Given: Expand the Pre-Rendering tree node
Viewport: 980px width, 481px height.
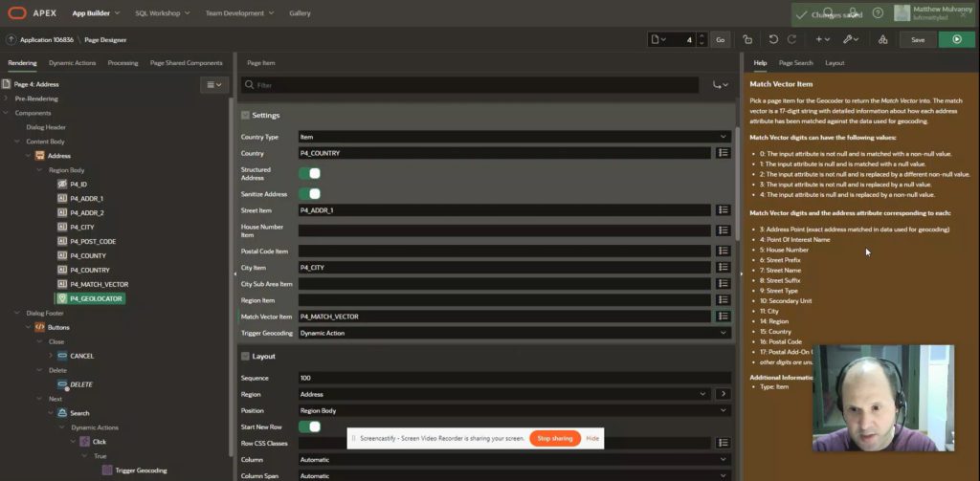Looking at the screenshot, I should [6, 98].
